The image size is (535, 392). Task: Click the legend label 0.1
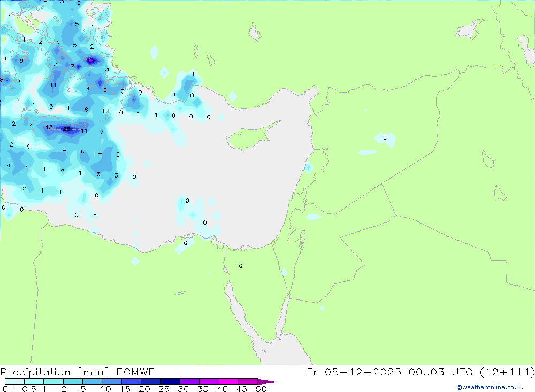[x=9, y=389]
